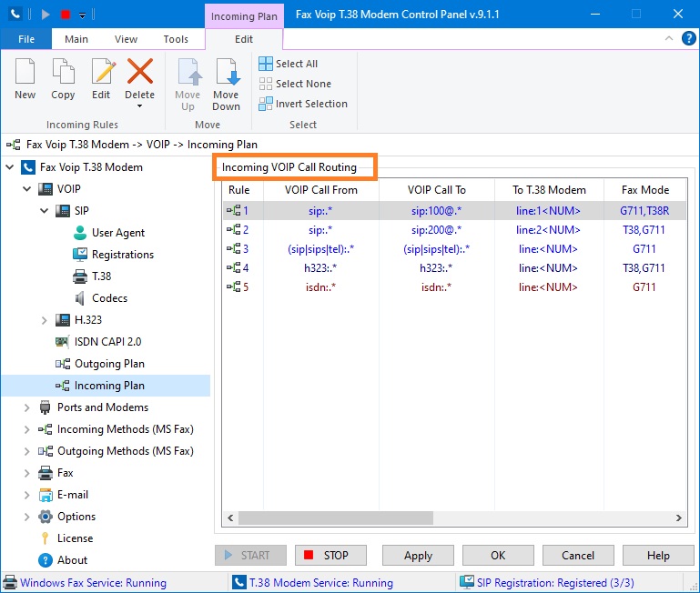Select T.38 in the tree
Viewport: 700px width, 593px height.
(x=101, y=276)
